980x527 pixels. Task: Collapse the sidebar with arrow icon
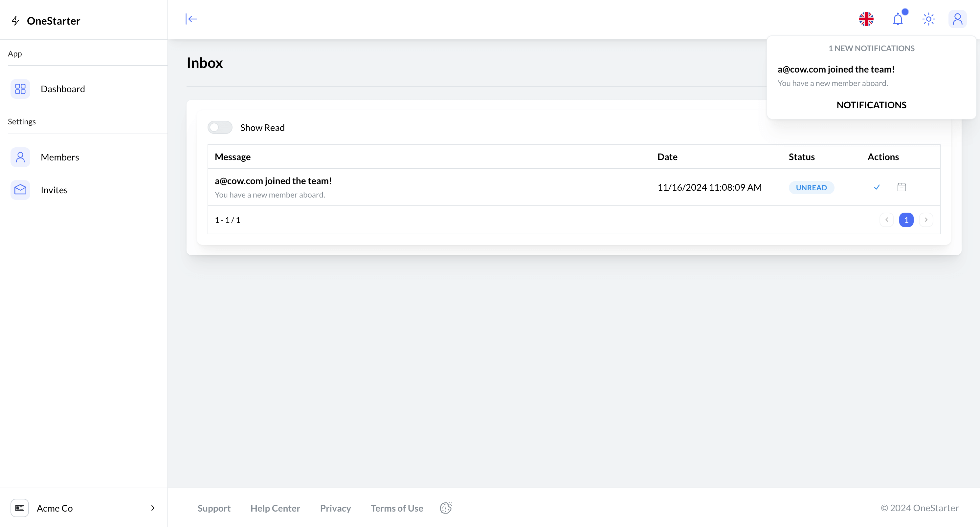pyautogui.click(x=191, y=19)
